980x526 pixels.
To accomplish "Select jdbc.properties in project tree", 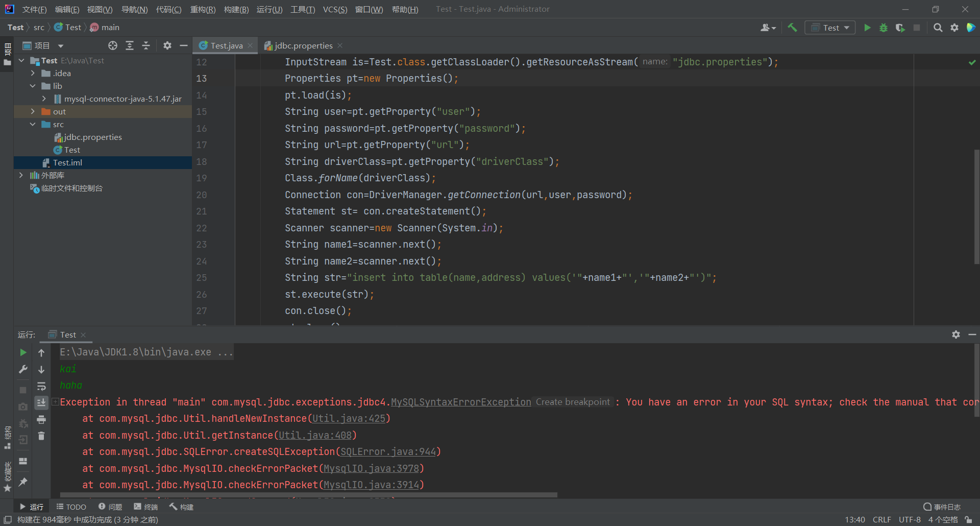I will [x=93, y=137].
